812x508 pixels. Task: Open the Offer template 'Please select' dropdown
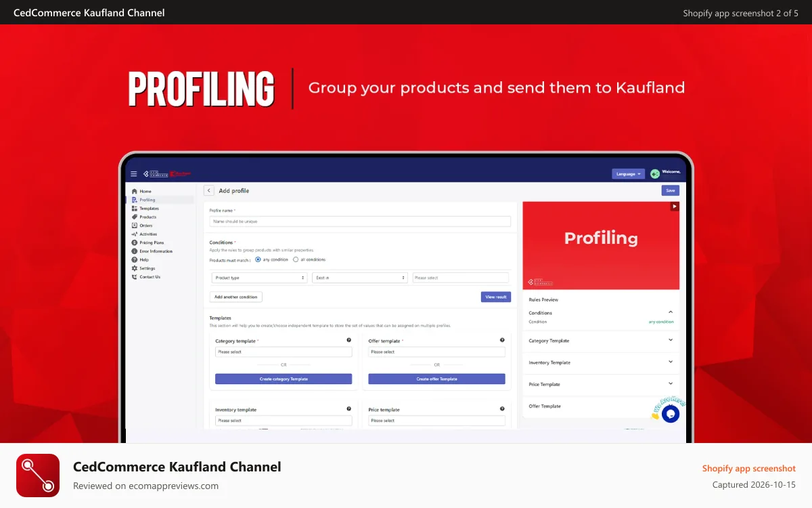[436, 352]
